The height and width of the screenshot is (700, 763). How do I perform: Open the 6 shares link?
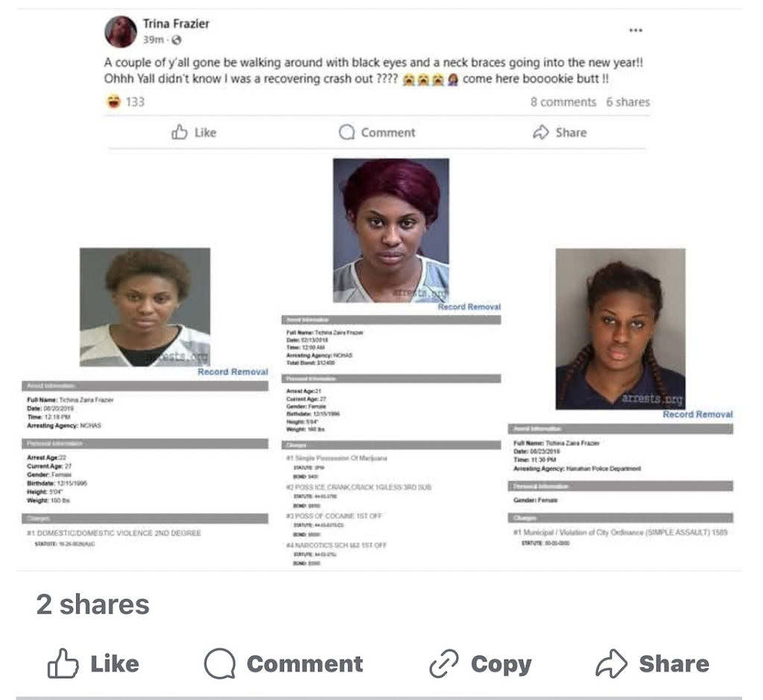[x=627, y=102]
